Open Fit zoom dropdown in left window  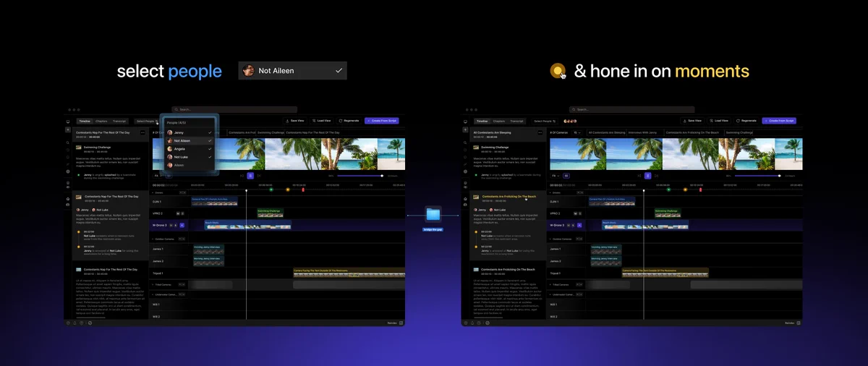click(x=157, y=176)
